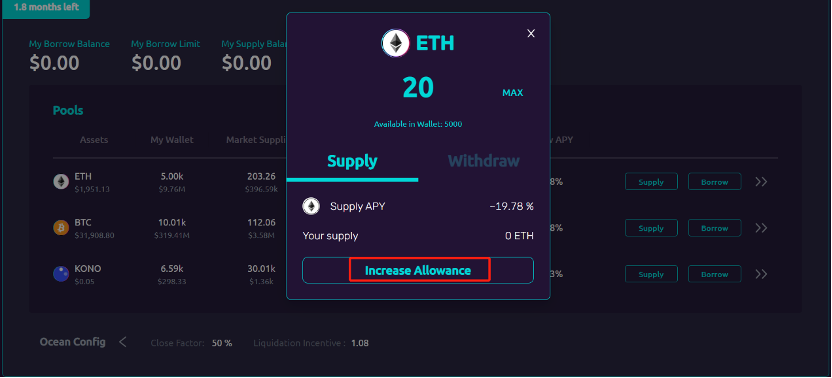Click the KONO token icon in Pools list
832x378 pixels.
click(x=61, y=274)
